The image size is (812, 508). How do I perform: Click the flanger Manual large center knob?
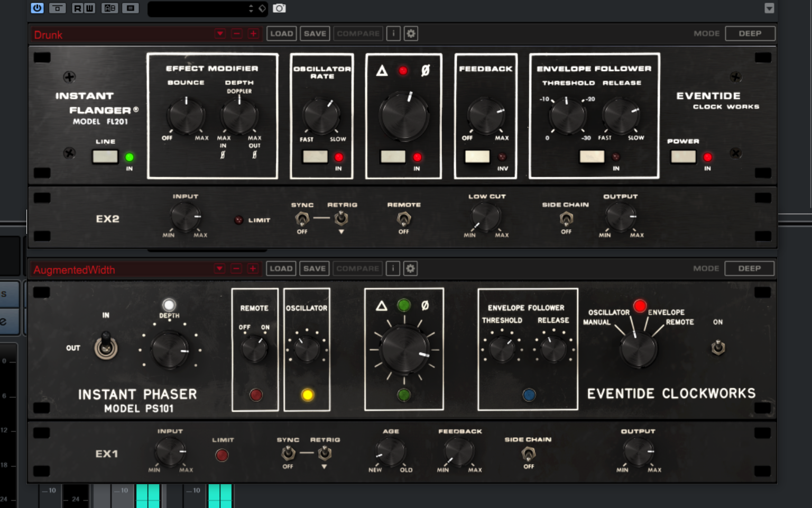tap(404, 116)
